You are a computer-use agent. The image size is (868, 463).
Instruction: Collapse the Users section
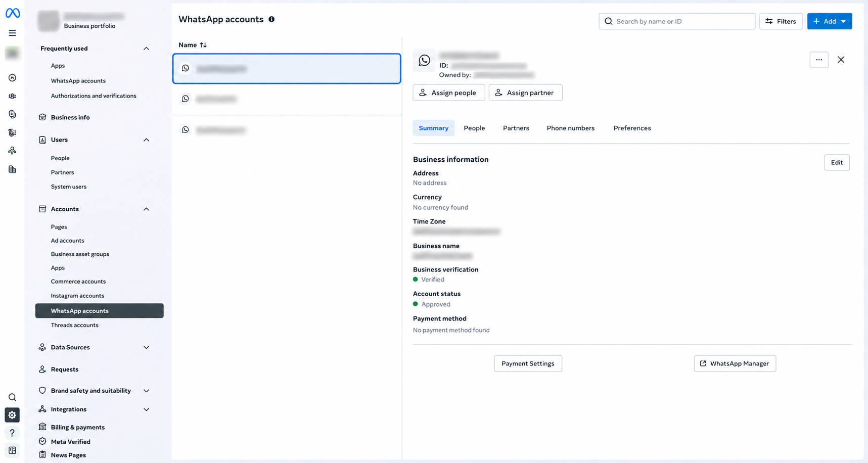pyautogui.click(x=147, y=140)
